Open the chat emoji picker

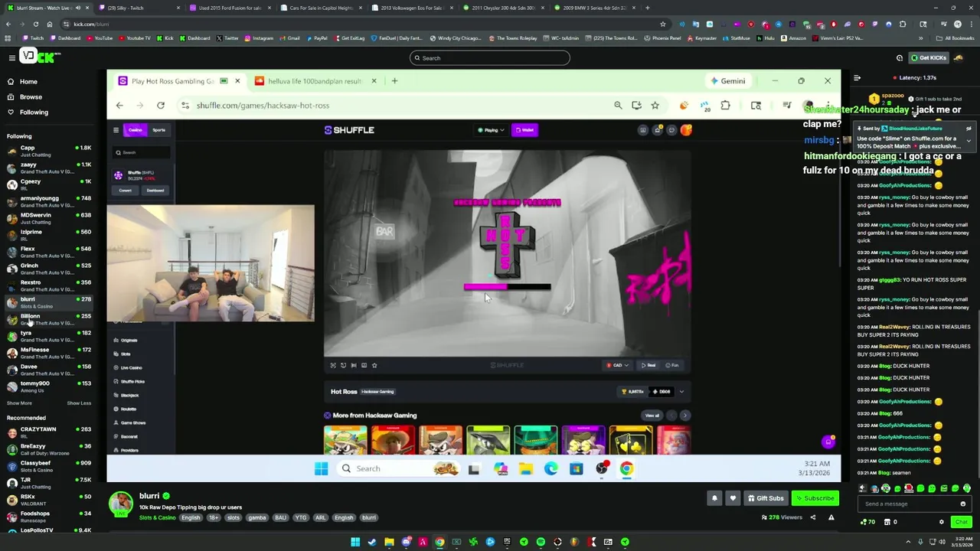(963, 504)
